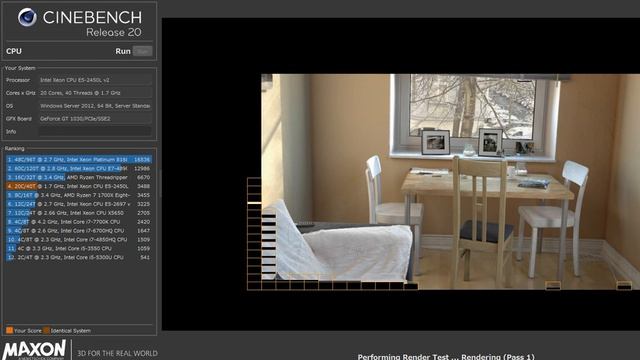Viewport: 640px width, 360px height.
Task: Click the greyed-out button beside Run
Action: [x=142, y=51]
